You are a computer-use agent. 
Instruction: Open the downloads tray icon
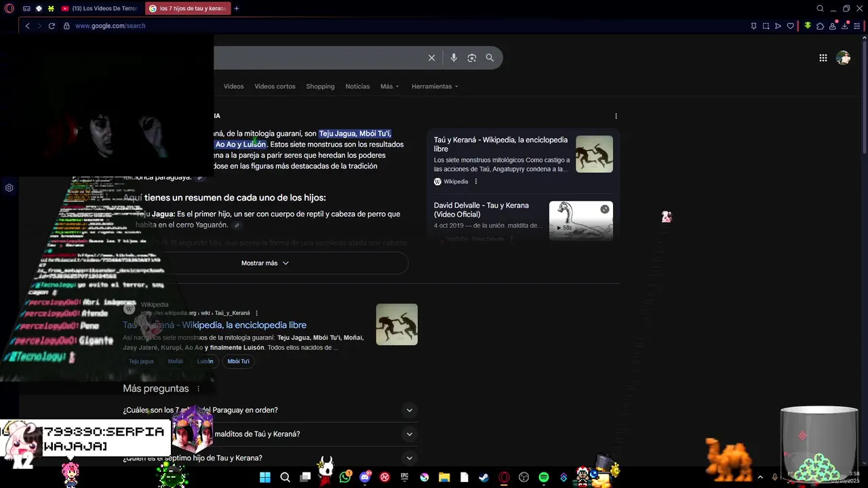pos(845,26)
